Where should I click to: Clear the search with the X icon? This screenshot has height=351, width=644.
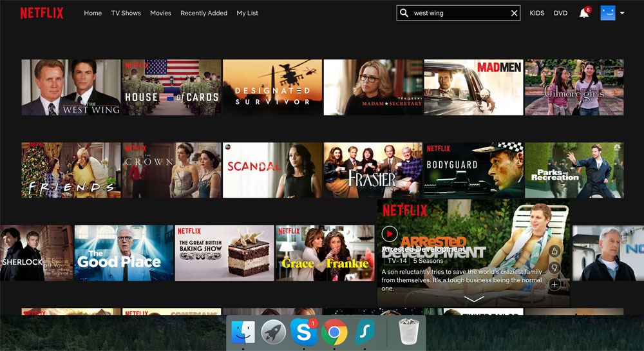click(514, 13)
